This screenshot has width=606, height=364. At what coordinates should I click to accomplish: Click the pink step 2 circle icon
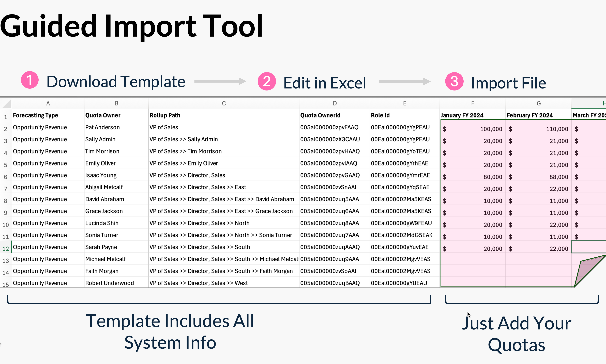[267, 81]
